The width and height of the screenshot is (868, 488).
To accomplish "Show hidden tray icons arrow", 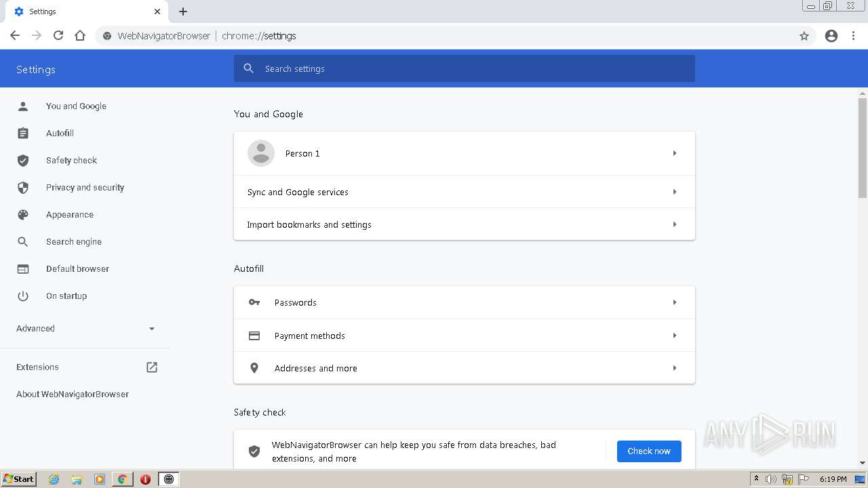I will point(756,479).
